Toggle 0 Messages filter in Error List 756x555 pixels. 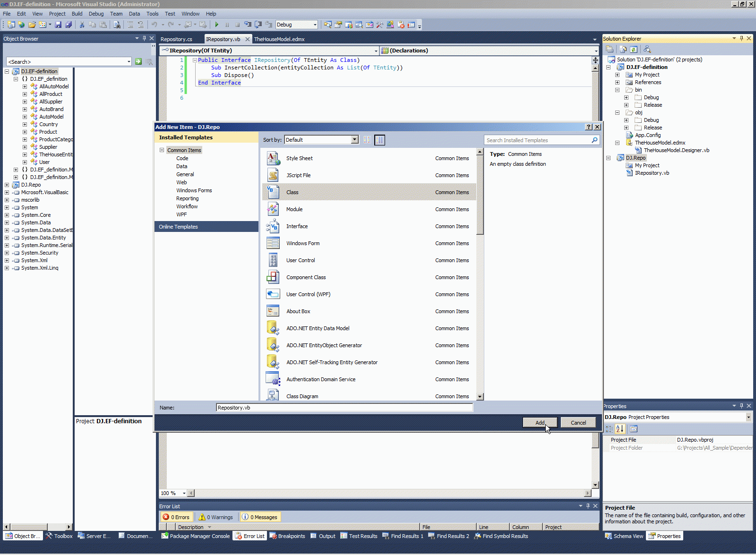[260, 517]
